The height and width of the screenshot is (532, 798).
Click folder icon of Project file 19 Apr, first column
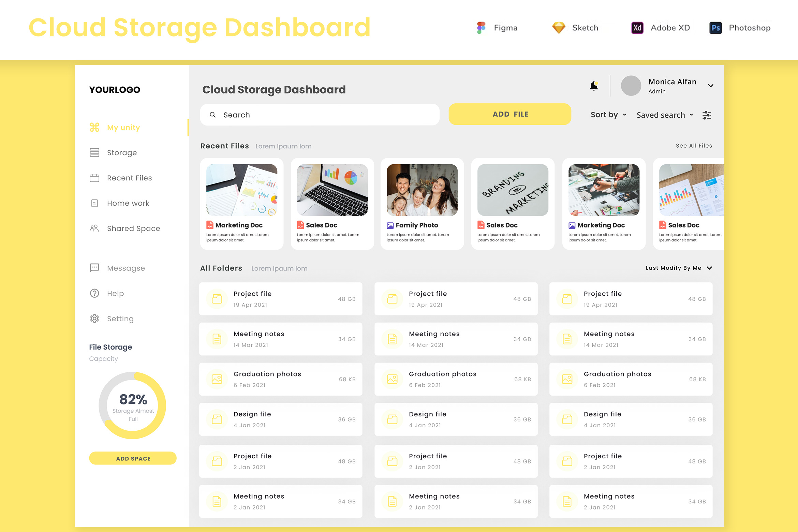point(217,299)
